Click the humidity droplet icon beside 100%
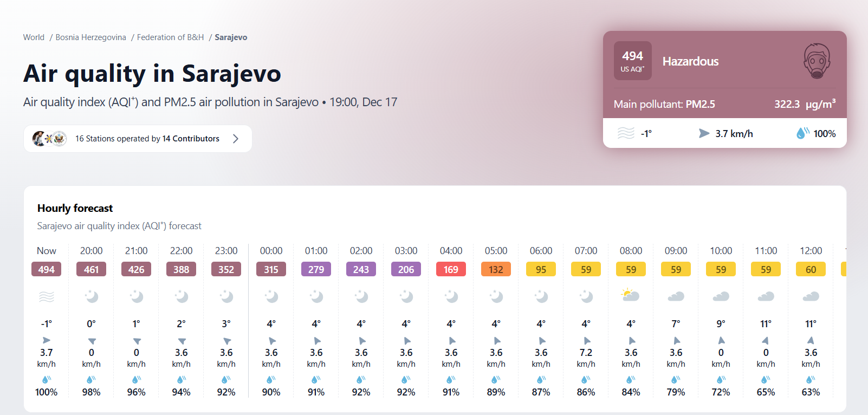This screenshot has width=868, height=415. (x=802, y=133)
